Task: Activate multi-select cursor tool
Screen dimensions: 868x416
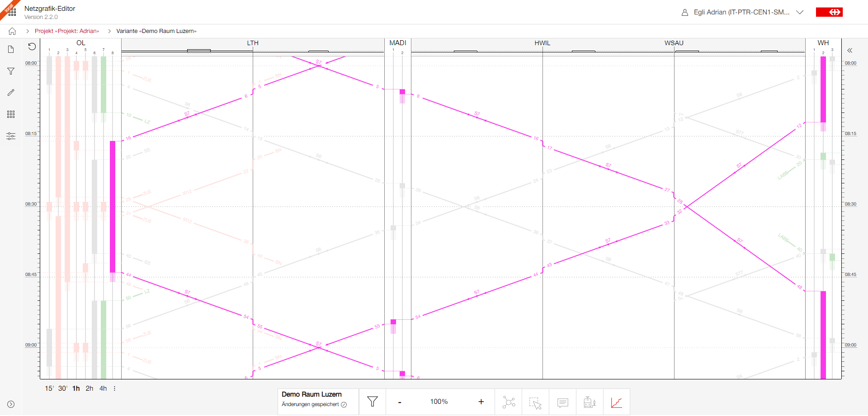Action: (536, 402)
